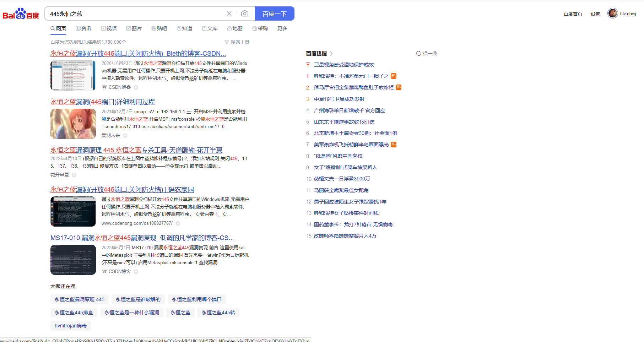Click related search 永恒之蓝445排查

(x=74, y=313)
